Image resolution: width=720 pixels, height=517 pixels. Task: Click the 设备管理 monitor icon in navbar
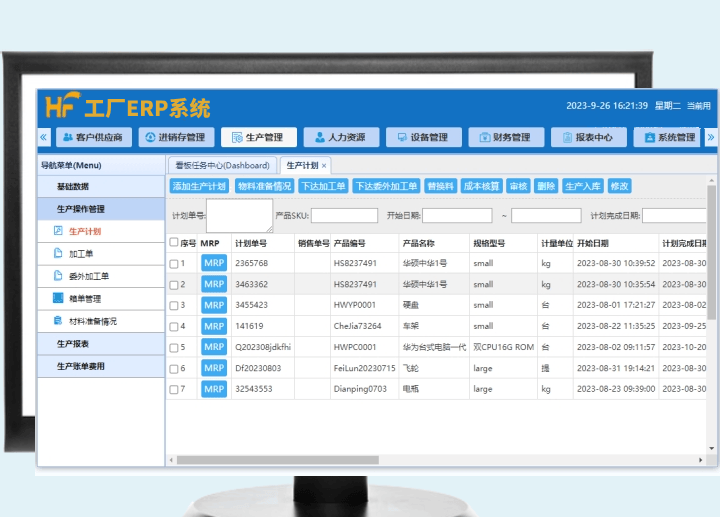[x=401, y=138]
